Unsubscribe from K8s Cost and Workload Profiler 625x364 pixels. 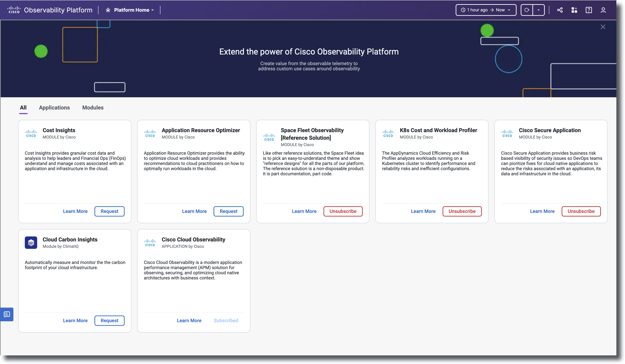click(462, 211)
